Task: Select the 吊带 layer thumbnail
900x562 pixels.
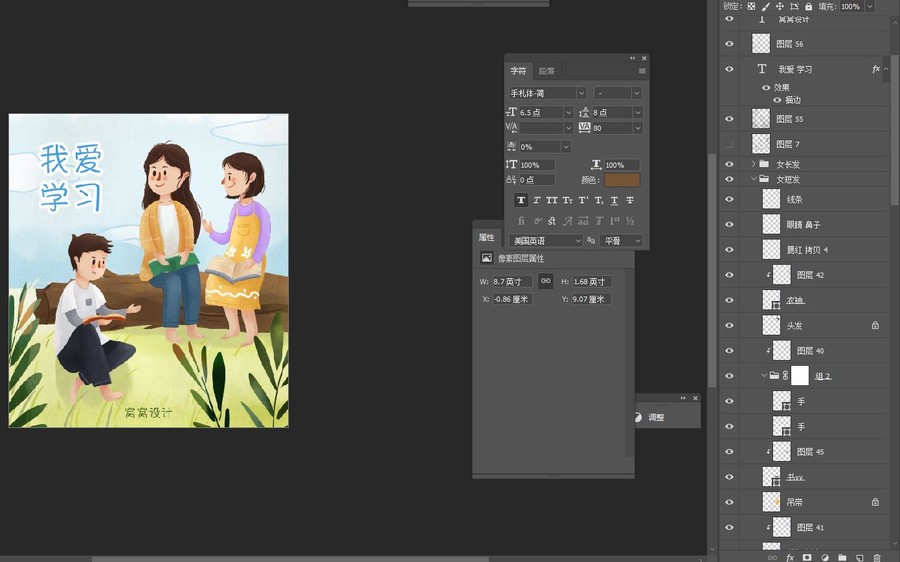Action: click(771, 502)
